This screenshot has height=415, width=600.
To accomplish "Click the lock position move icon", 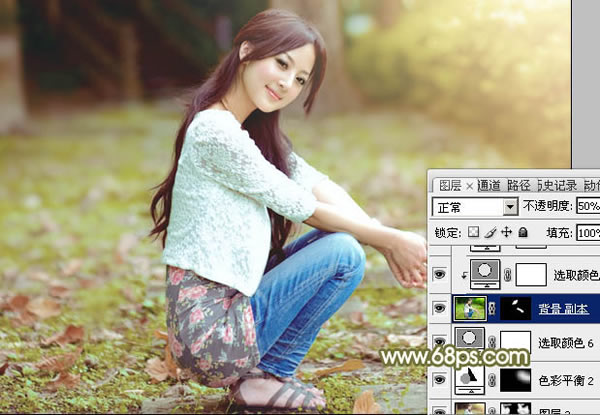I will coord(507,232).
